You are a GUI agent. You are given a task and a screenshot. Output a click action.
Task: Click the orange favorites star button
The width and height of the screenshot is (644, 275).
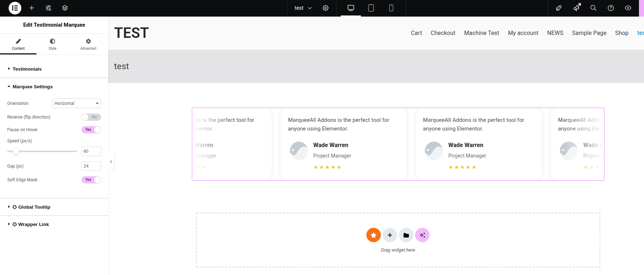374,235
